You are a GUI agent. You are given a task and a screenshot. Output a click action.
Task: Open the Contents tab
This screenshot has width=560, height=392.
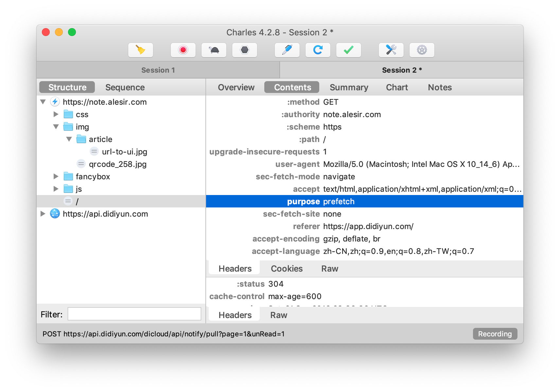click(x=292, y=87)
